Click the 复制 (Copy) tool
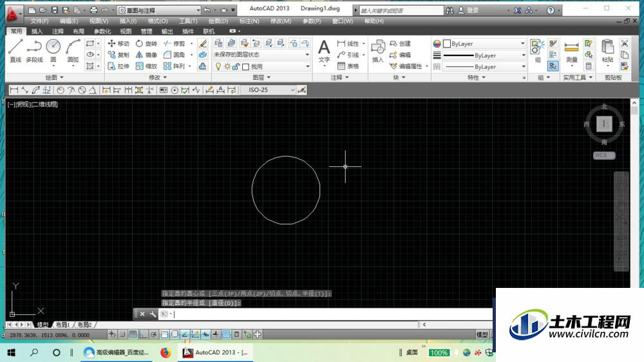This screenshot has width=644, height=362. click(118, 55)
